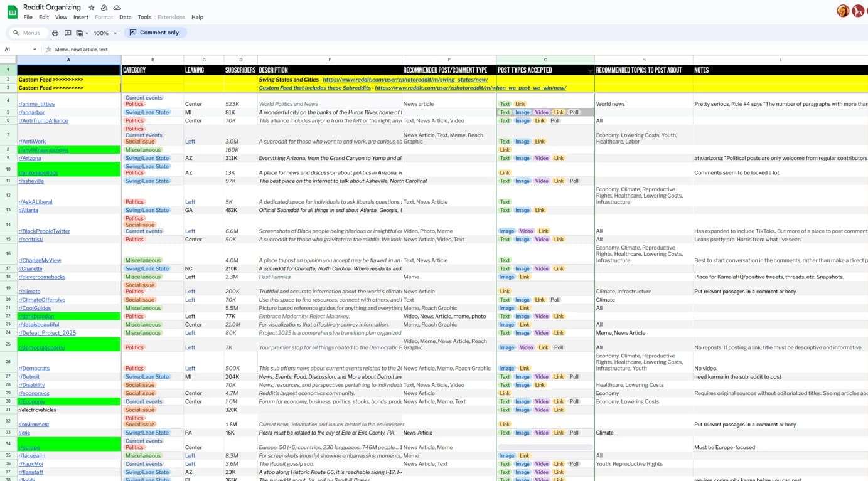The image size is (868, 481).
Task: Click the first collaborator avatar
Action: pyautogui.click(x=843, y=11)
